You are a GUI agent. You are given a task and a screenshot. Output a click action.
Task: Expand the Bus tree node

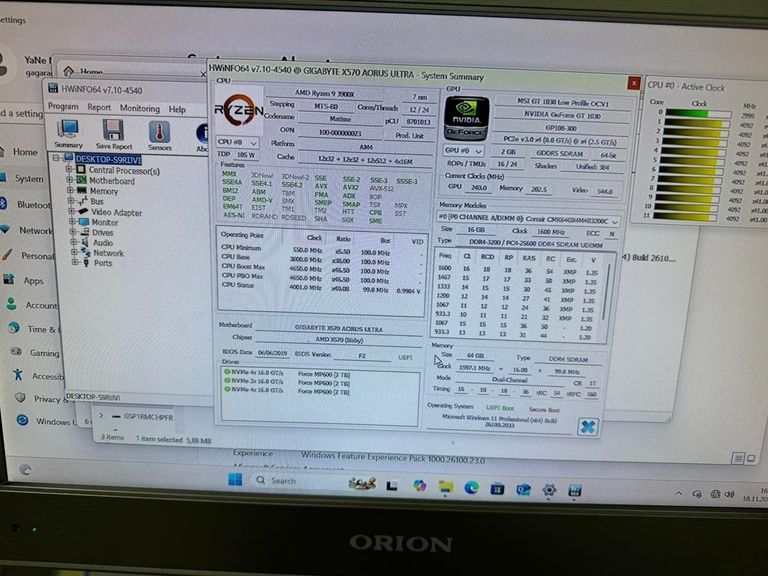71,200
